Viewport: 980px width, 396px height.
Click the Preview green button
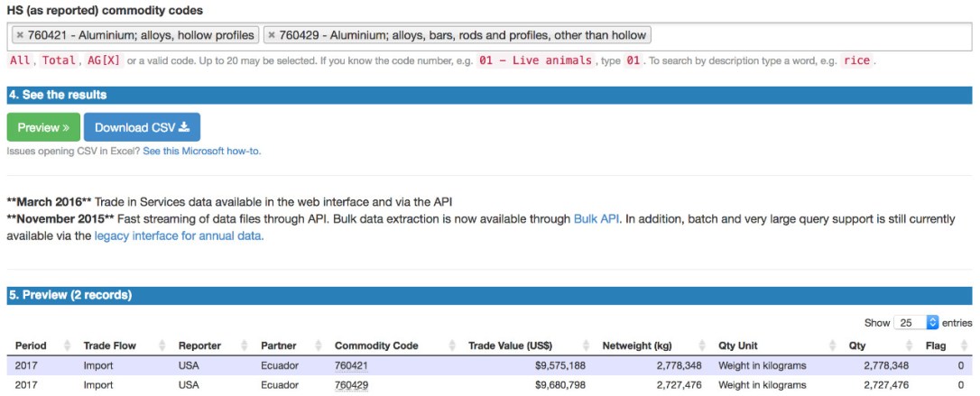43,127
